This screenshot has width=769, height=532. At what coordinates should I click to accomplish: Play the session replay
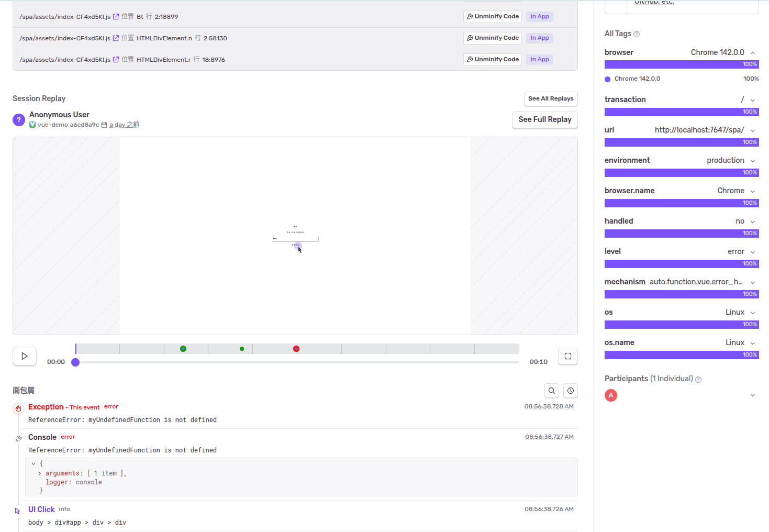coord(25,356)
